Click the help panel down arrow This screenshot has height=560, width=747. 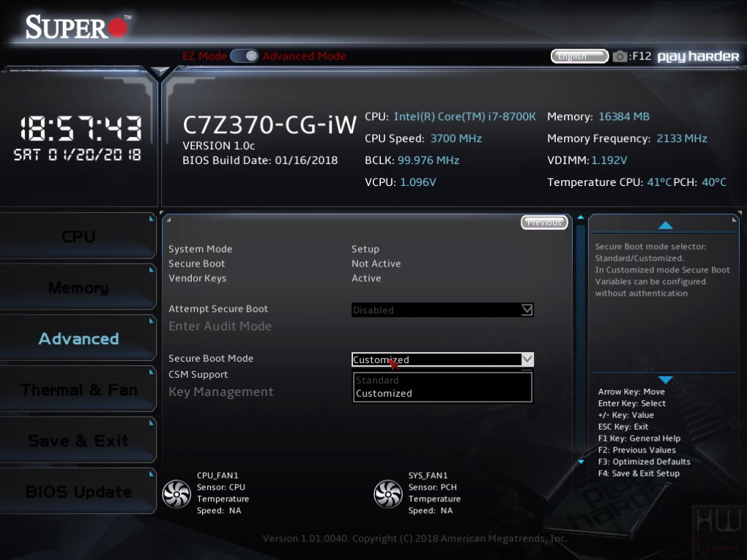point(665,379)
